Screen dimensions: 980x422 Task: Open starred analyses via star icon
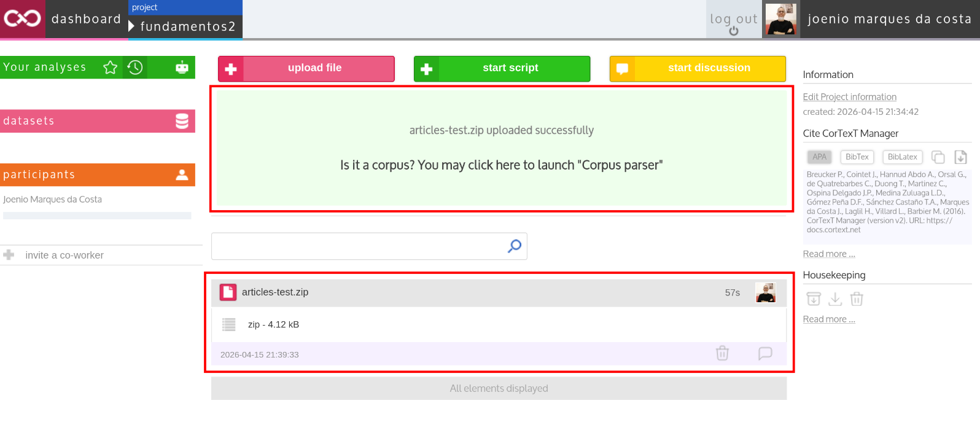[x=111, y=68]
